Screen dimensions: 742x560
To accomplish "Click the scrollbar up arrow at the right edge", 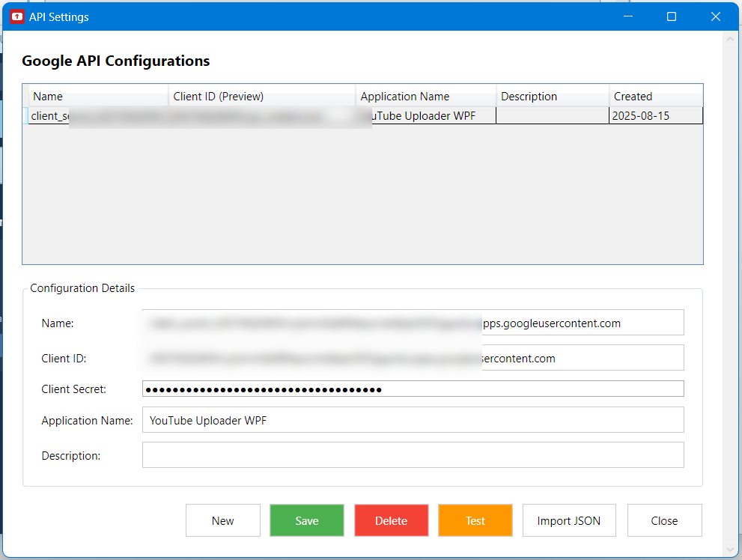I will click(730, 40).
